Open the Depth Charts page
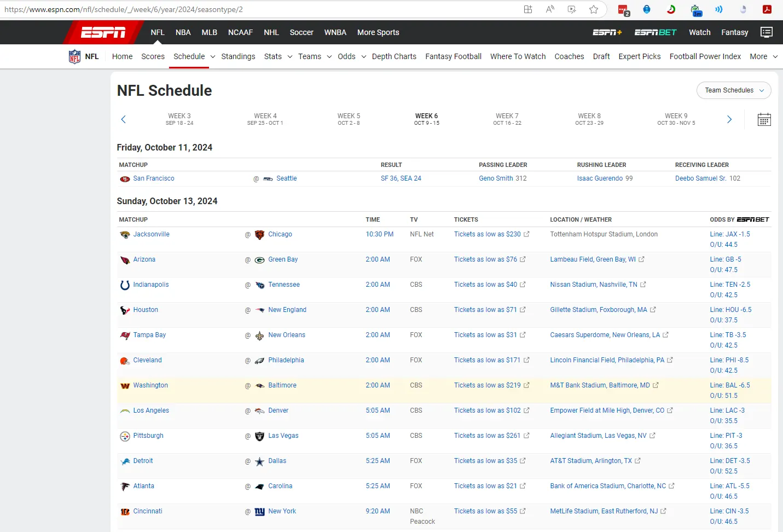The height and width of the screenshot is (532, 783). click(x=394, y=56)
